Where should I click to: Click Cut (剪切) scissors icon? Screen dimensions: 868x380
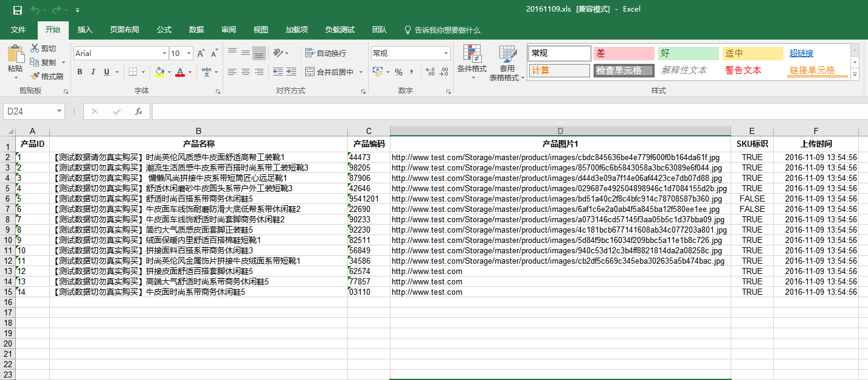tap(35, 48)
